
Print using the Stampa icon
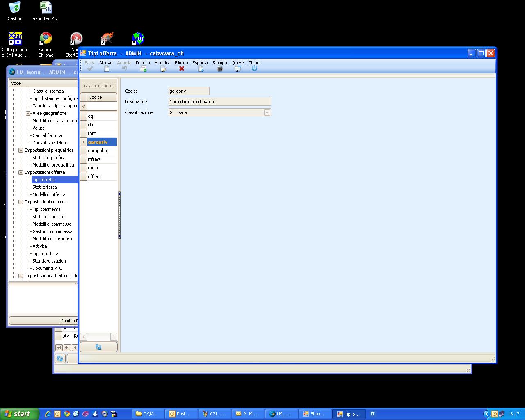click(219, 69)
